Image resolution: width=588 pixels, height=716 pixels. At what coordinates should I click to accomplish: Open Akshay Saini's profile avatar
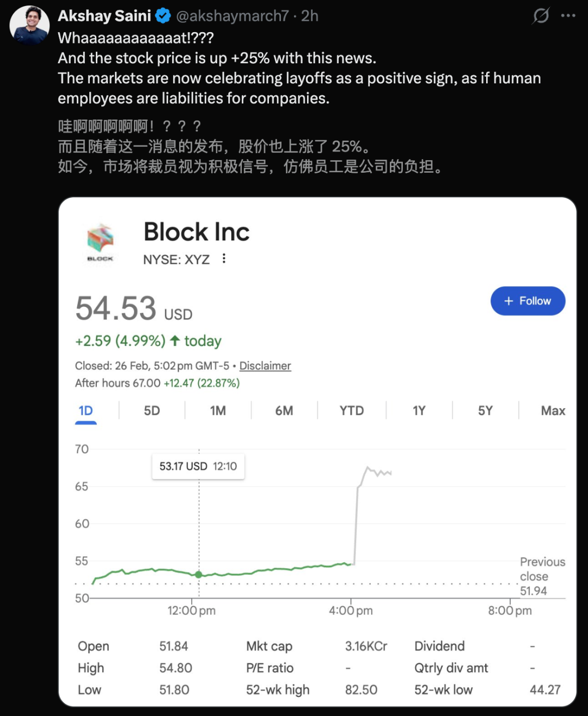(x=29, y=26)
